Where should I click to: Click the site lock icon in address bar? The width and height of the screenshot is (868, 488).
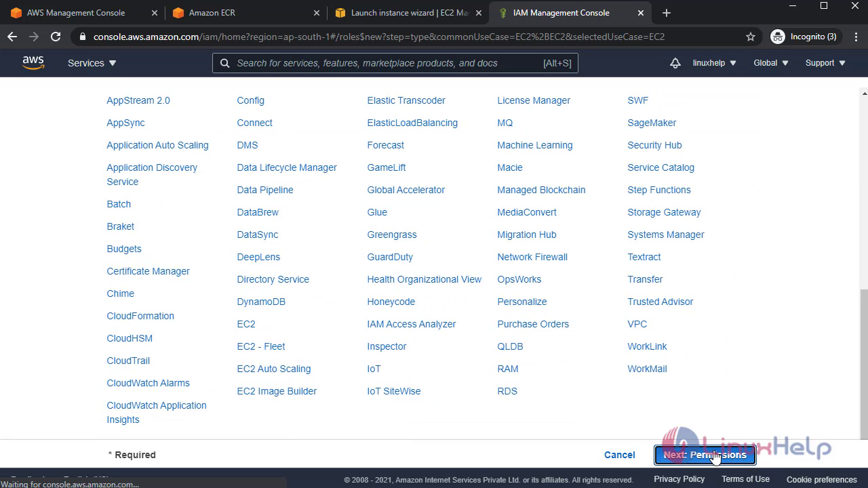click(82, 37)
